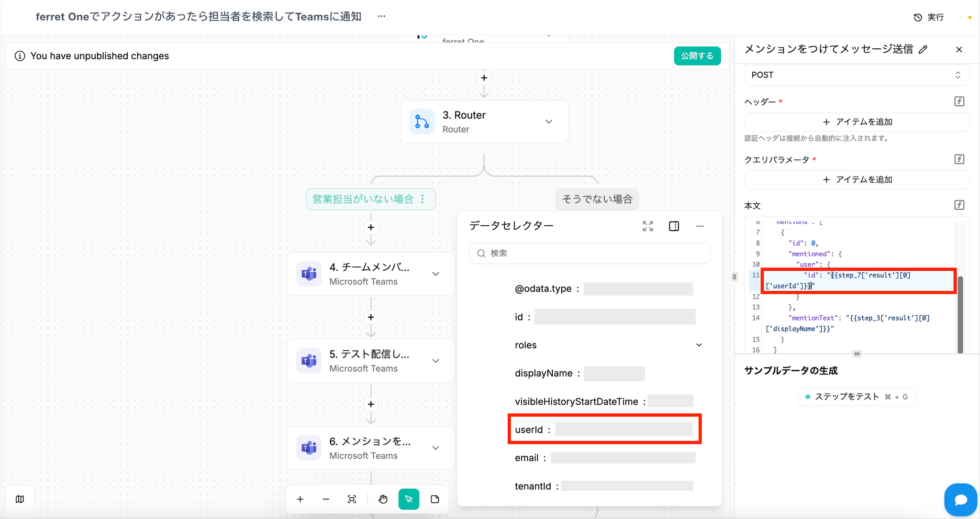This screenshot has width=980, height=519.
Task: Open the minimap icon at bottom left
Action: [20, 499]
